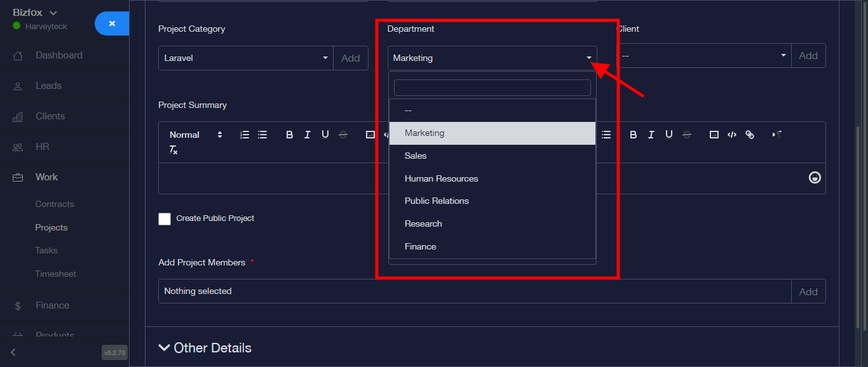Click the blue X close button
The width and height of the screenshot is (868, 367).
[x=112, y=23]
